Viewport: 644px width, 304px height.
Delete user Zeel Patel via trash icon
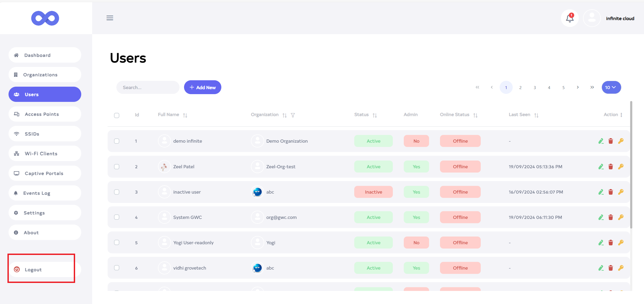[611, 167]
